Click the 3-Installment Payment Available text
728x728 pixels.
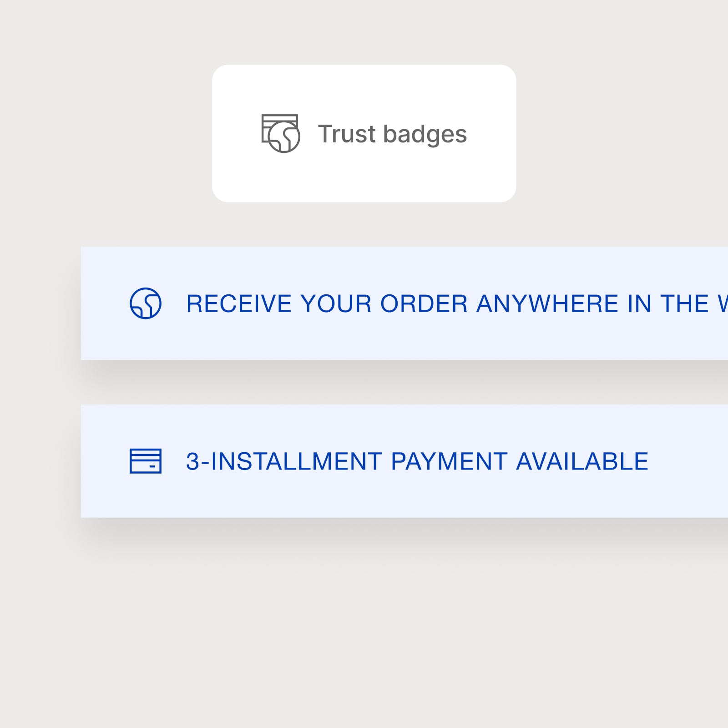[x=417, y=461]
